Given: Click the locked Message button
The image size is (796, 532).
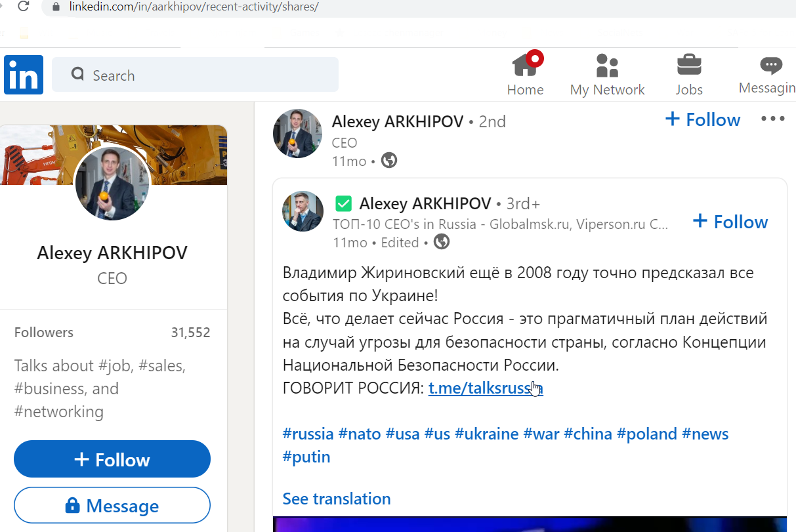Looking at the screenshot, I should (x=112, y=506).
